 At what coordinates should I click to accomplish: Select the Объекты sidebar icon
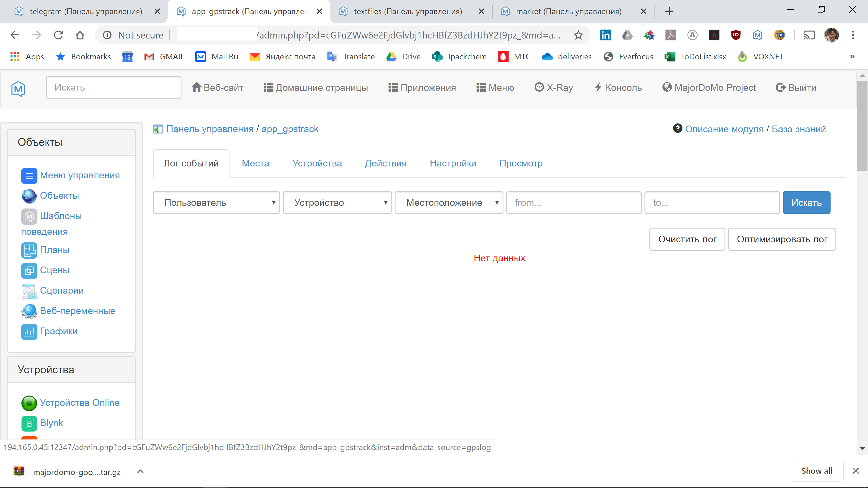point(29,196)
